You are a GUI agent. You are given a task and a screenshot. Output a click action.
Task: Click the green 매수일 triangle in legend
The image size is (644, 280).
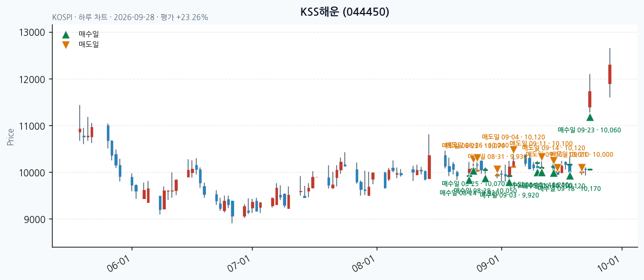(66, 34)
